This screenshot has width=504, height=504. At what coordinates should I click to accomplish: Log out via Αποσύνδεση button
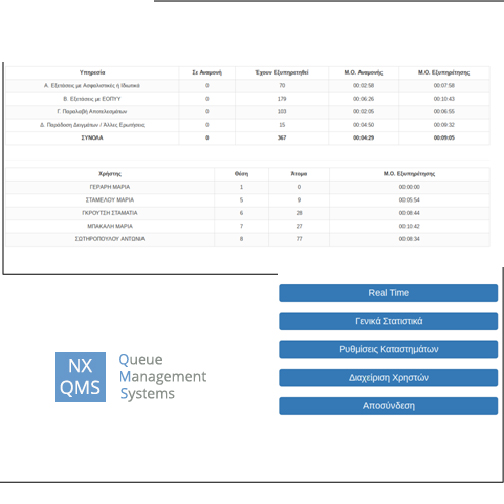tap(389, 406)
